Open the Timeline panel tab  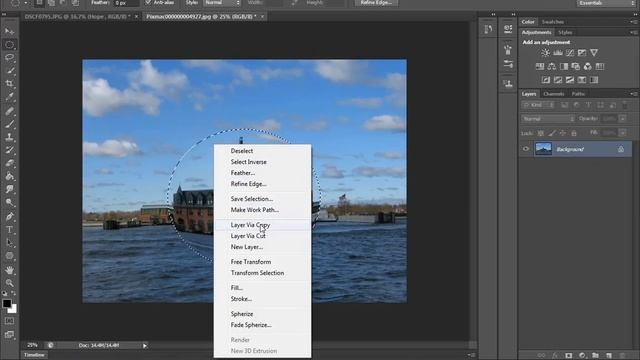coord(34,355)
